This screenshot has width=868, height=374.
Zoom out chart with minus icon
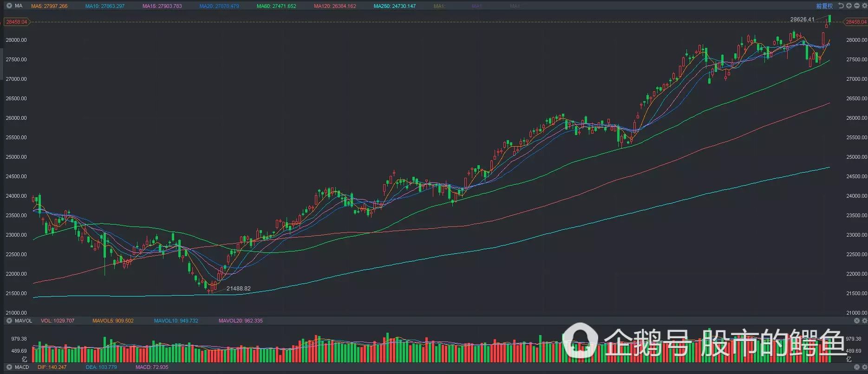click(x=856, y=6)
